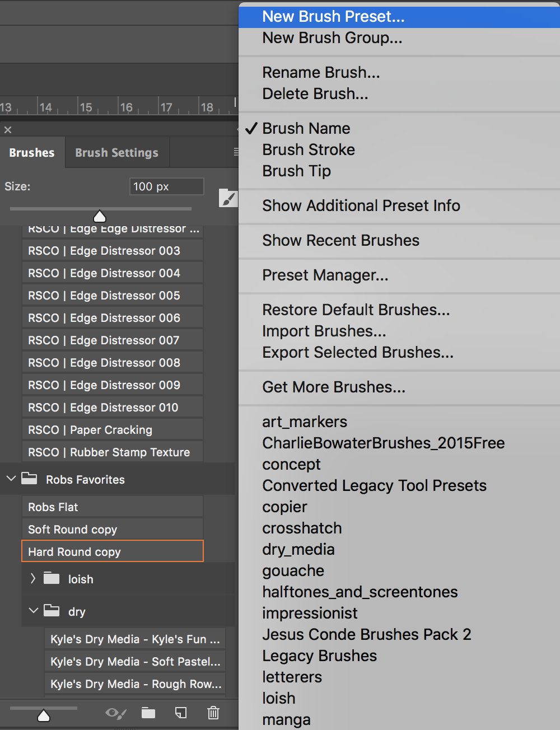Delete brush with the trash icon

coord(213,713)
